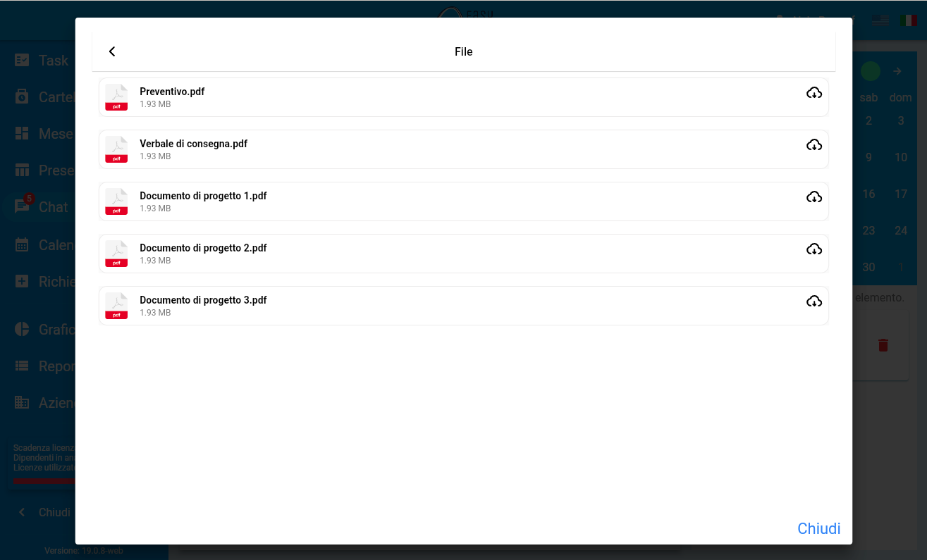927x560 pixels.
Task: Go to next month with calendar arrow
Action: [897, 71]
